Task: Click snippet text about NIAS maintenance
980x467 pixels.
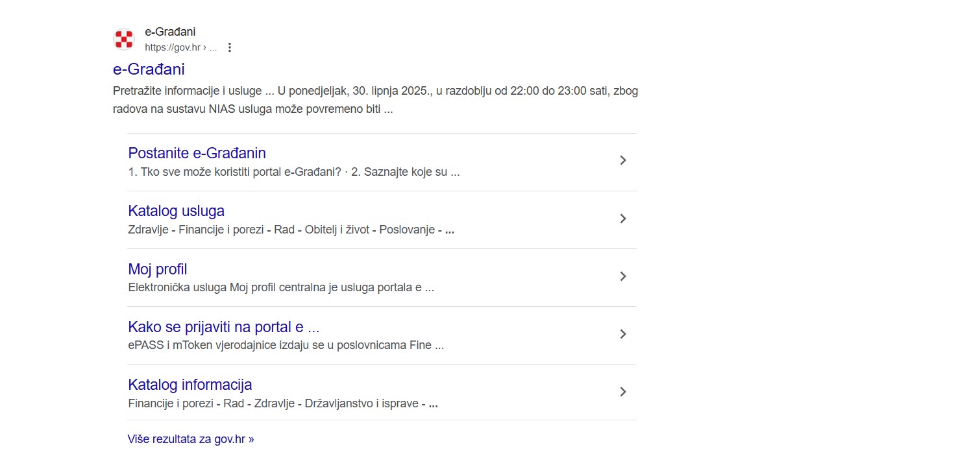Action: [x=375, y=100]
